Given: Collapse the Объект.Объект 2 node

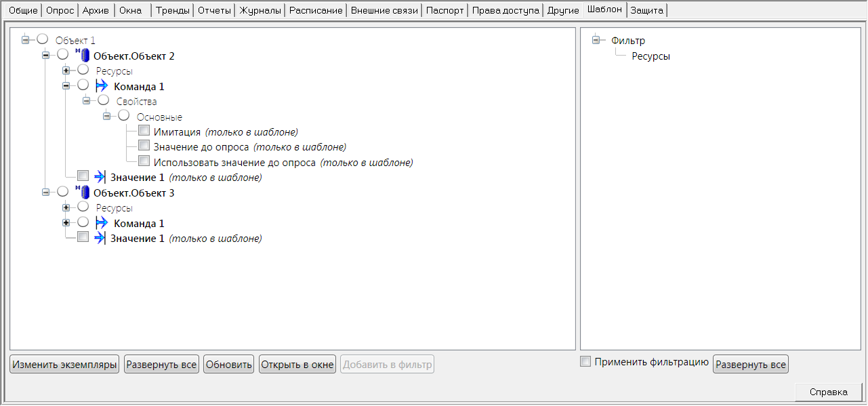Looking at the screenshot, I should 46,56.
